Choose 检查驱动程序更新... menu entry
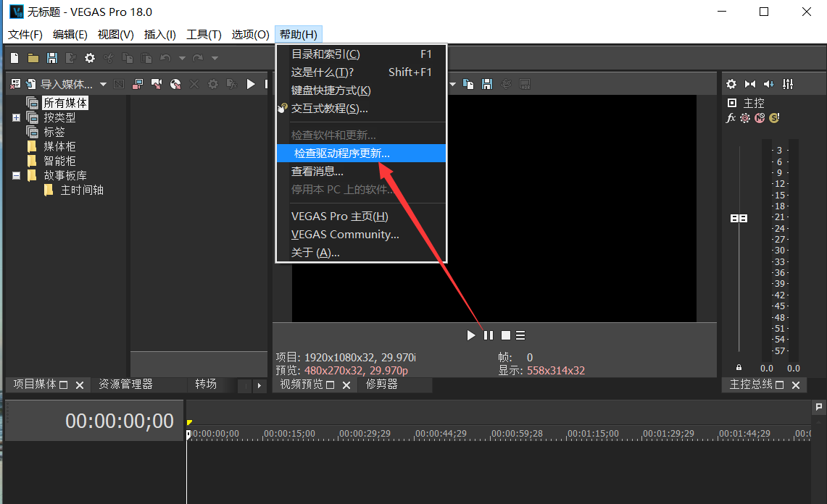This screenshot has width=827, height=504. point(361,154)
